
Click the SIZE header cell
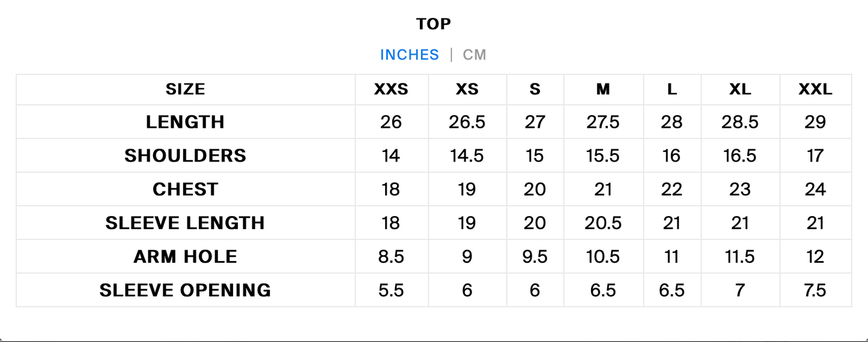click(x=185, y=89)
